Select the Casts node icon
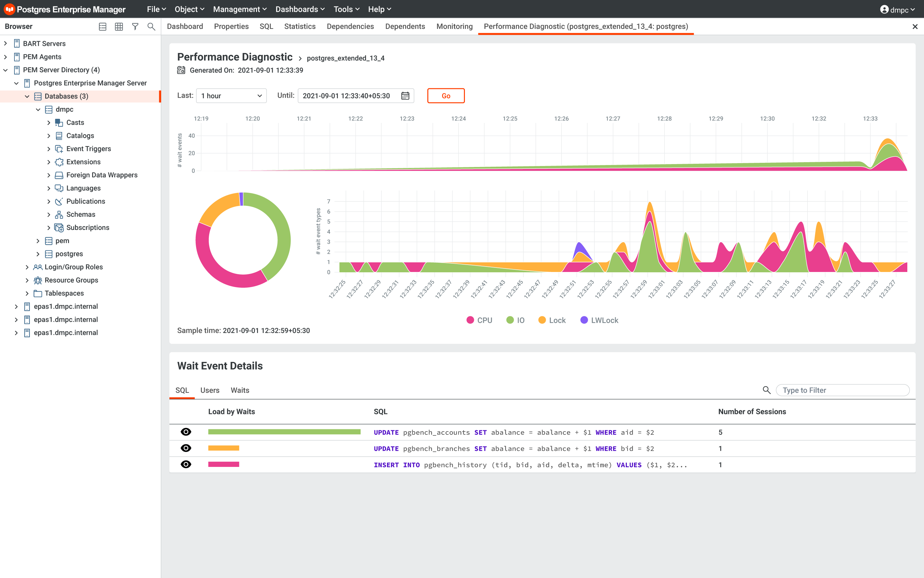 [x=59, y=123]
